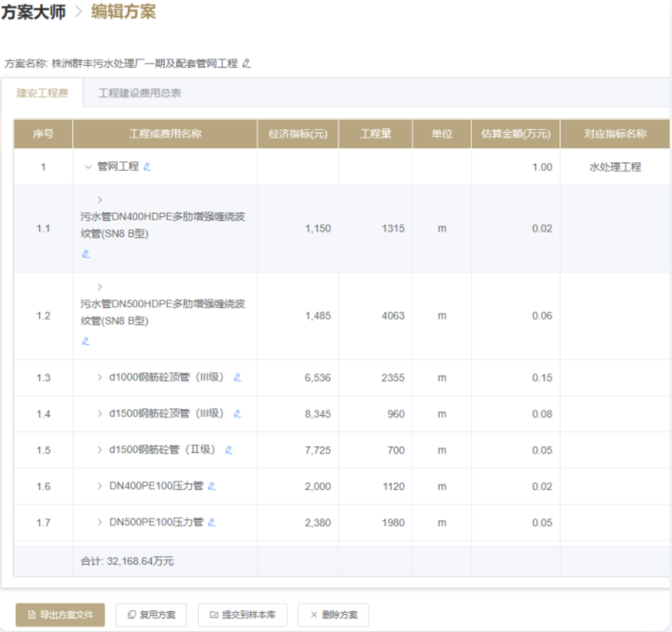Click the 编辑方案 page title
This screenshot has height=632, width=672.
click(123, 12)
